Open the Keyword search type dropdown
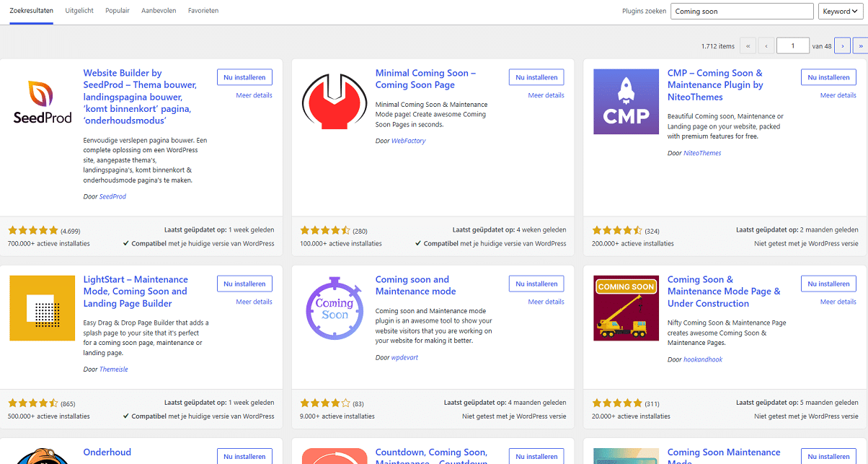 pos(842,11)
